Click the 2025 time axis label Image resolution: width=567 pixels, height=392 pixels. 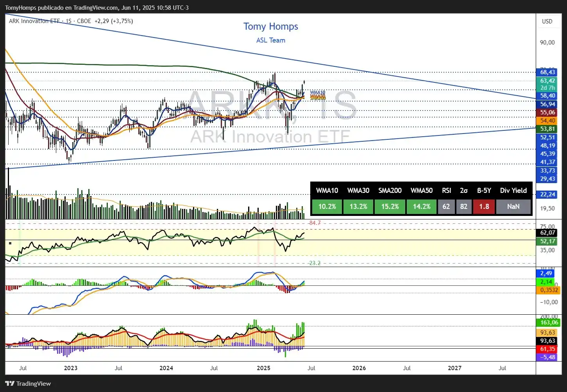coord(263,368)
